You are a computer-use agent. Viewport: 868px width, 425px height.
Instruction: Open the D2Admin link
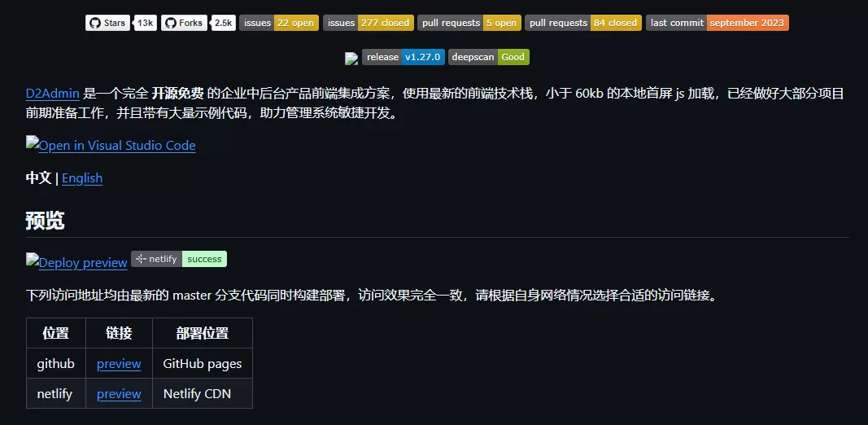[53, 93]
